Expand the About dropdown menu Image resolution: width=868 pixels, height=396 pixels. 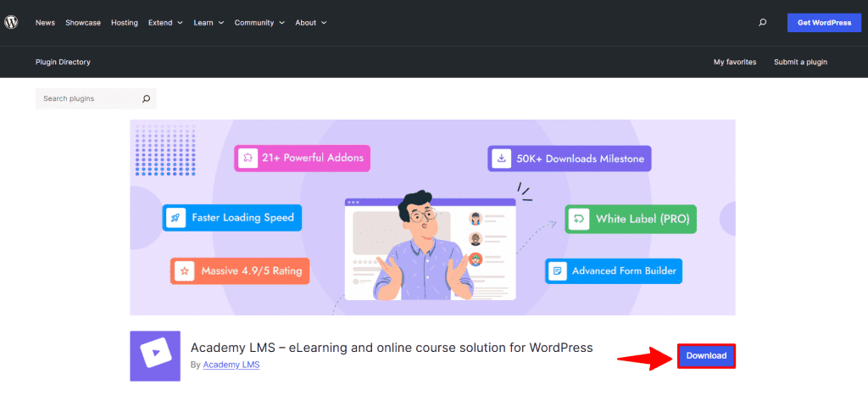coord(310,23)
